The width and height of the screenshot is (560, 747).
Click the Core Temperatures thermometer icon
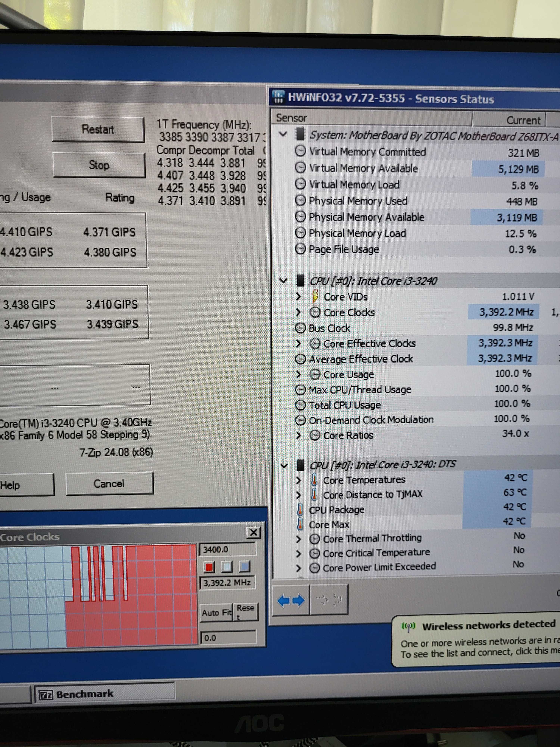click(314, 480)
